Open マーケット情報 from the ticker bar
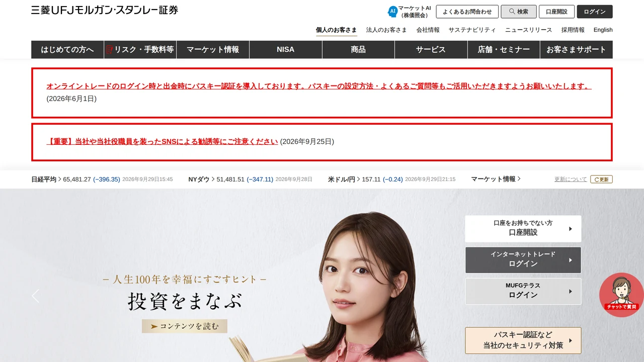 tap(496, 179)
